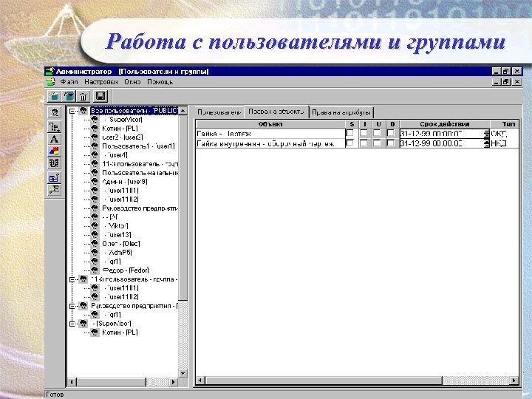The height and width of the screenshot is (399, 532).
Task: Switch to the Права на атрибуты tab
Action: click(341, 112)
